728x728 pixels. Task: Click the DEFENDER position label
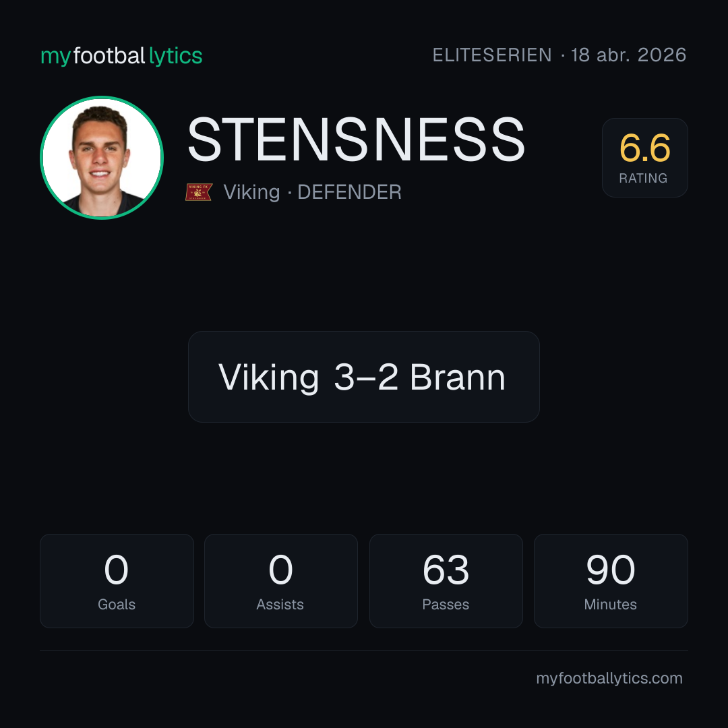point(349,192)
